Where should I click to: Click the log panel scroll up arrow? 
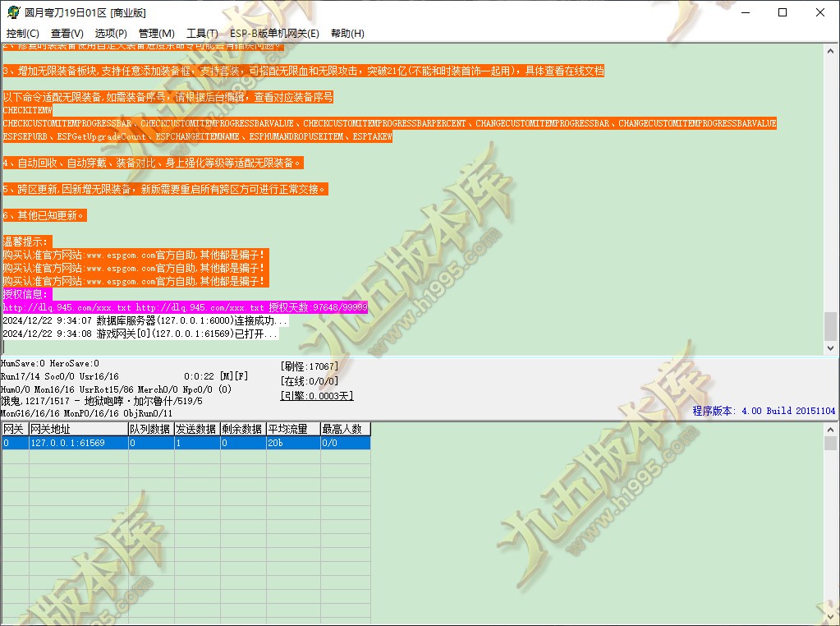click(x=830, y=52)
